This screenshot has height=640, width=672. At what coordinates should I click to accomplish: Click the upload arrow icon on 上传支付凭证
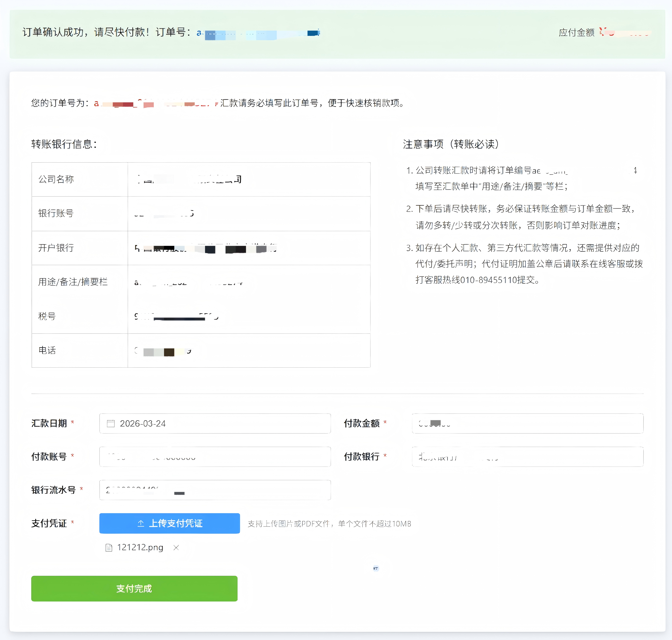point(141,523)
